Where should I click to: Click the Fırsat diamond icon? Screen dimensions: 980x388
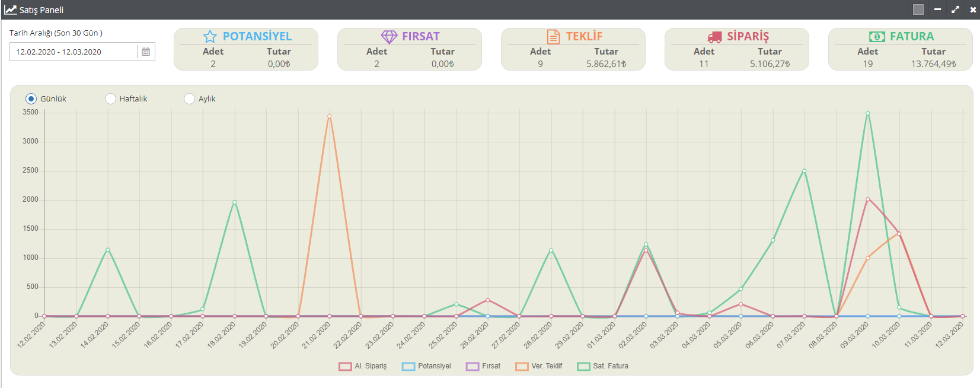(x=389, y=37)
